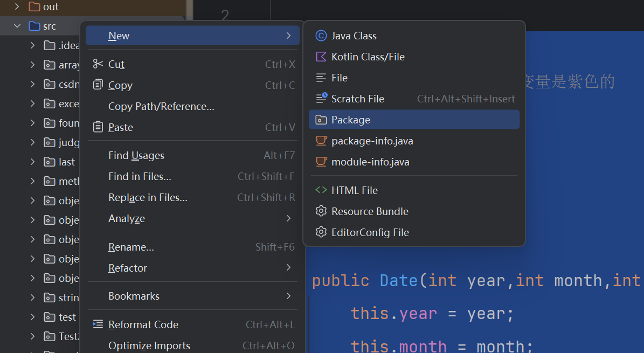Click the module-info.java cup icon
Image resolution: width=644 pixels, height=353 pixels.
[x=321, y=162]
